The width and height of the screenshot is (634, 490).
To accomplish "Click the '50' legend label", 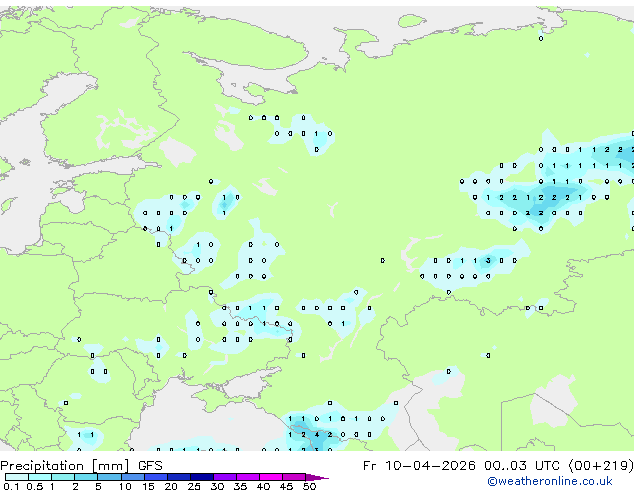I will pos(309,486).
